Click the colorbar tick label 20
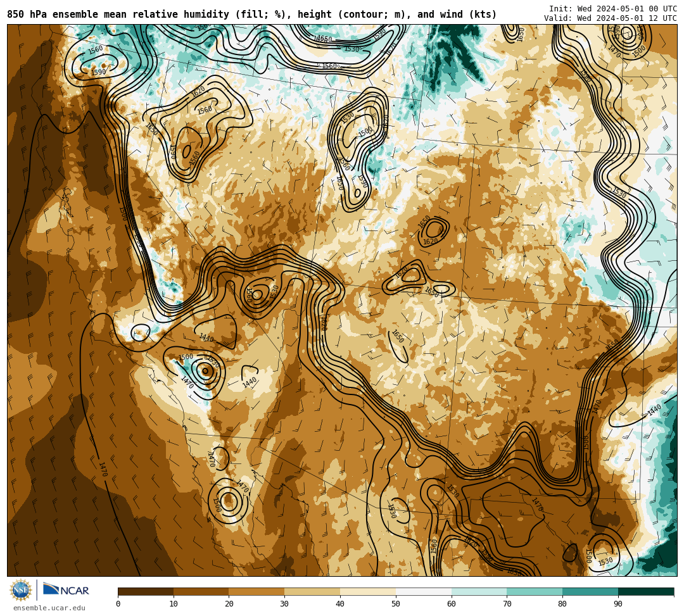 229,604
